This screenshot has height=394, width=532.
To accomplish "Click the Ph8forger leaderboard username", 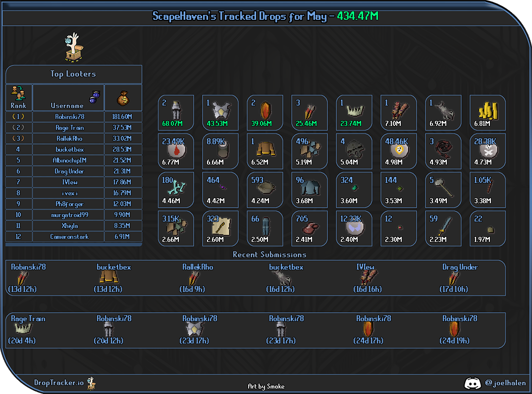I will point(69,204).
